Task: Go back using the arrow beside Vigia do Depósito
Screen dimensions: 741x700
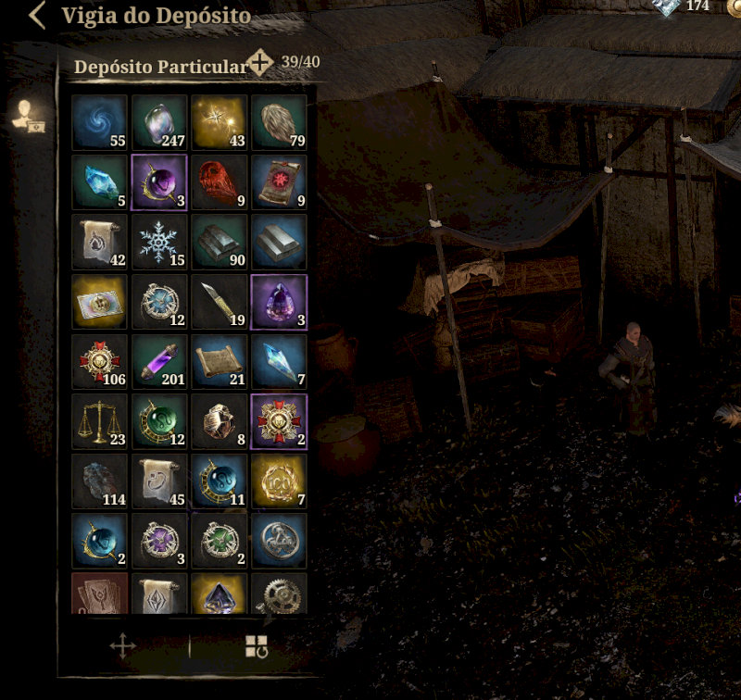Action: (x=37, y=15)
